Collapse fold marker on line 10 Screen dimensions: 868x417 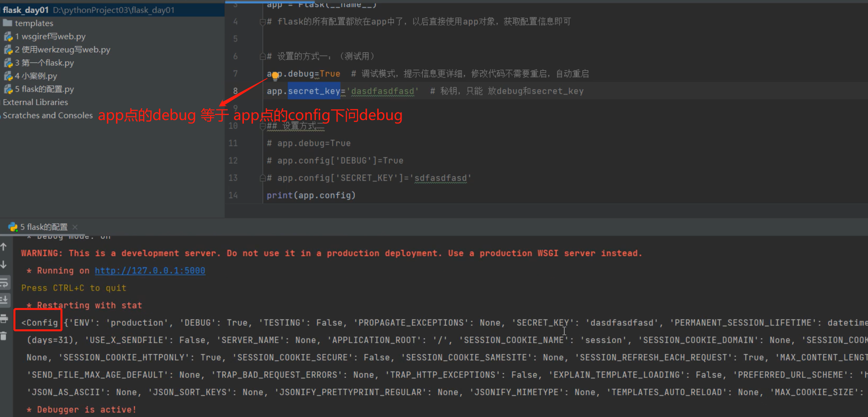(x=262, y=126)
